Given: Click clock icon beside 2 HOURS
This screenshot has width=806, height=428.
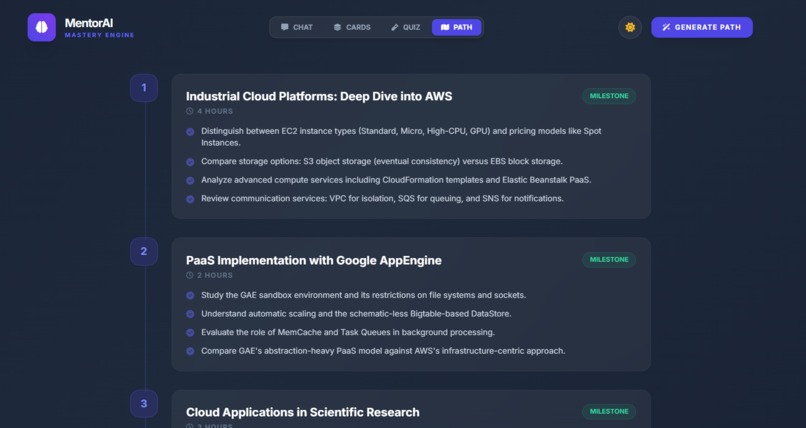Looking at the screenshot, I should [190, 275].
